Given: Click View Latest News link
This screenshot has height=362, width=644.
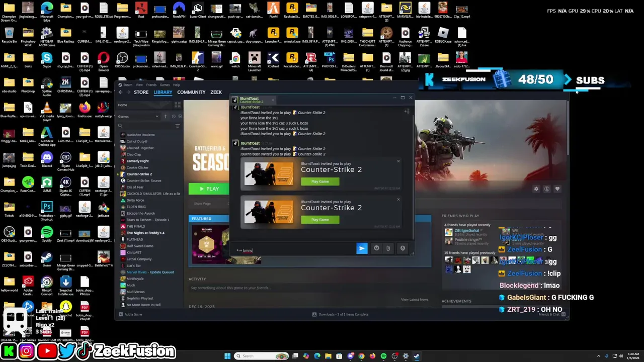Looking at the screenshot, I should [415, 300].
